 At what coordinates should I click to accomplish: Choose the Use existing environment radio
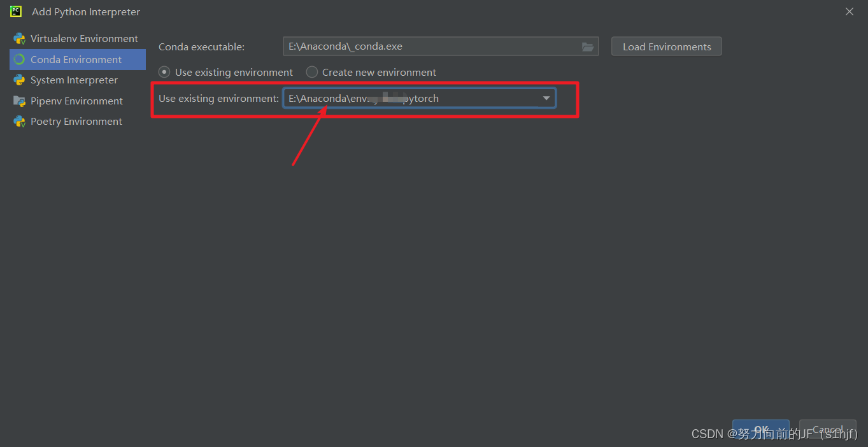pyautogui.click(x=164, y=73)
